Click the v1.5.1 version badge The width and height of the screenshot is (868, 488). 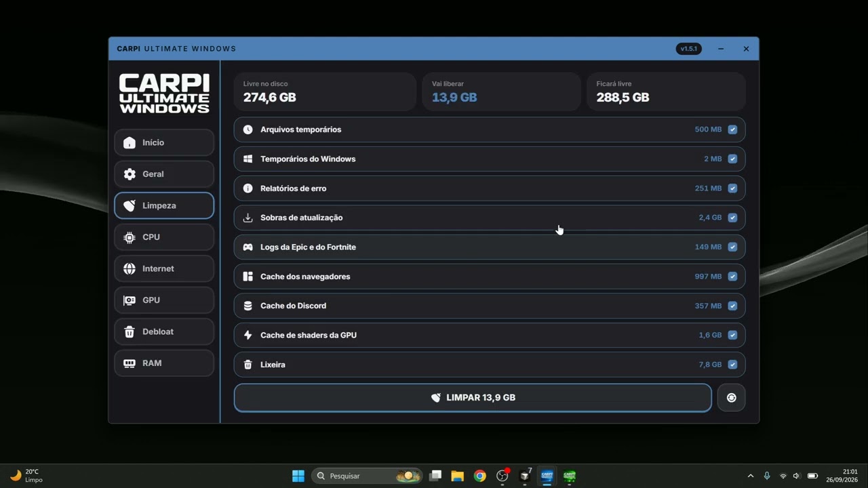click(689, 49)
